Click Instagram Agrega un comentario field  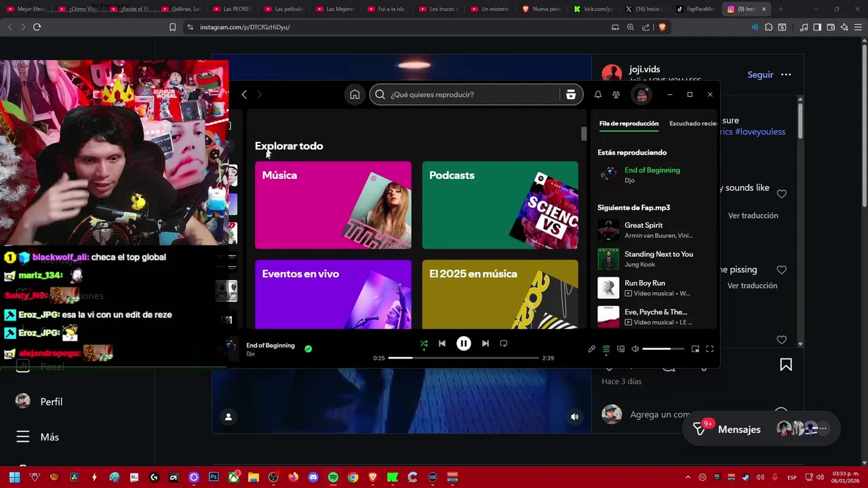point(659,414)
